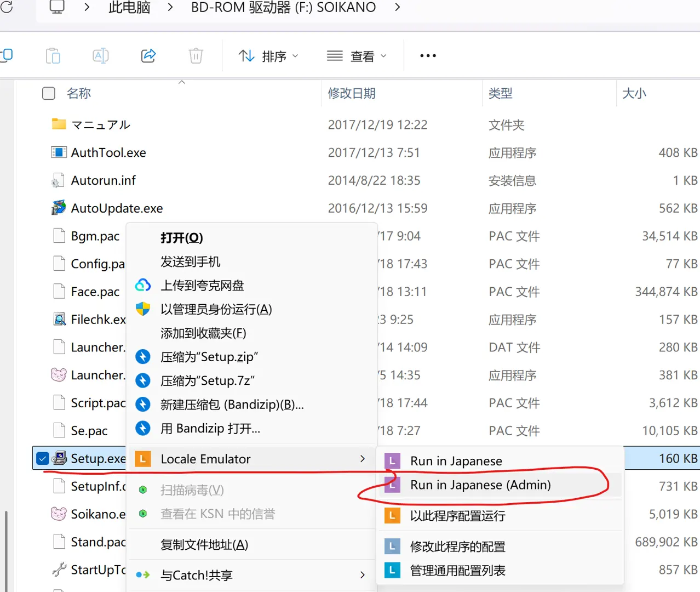Select 以管理员身份运行(A) menu entry
This screenshot has height=592, width=700.
click(x=252, y=309)
